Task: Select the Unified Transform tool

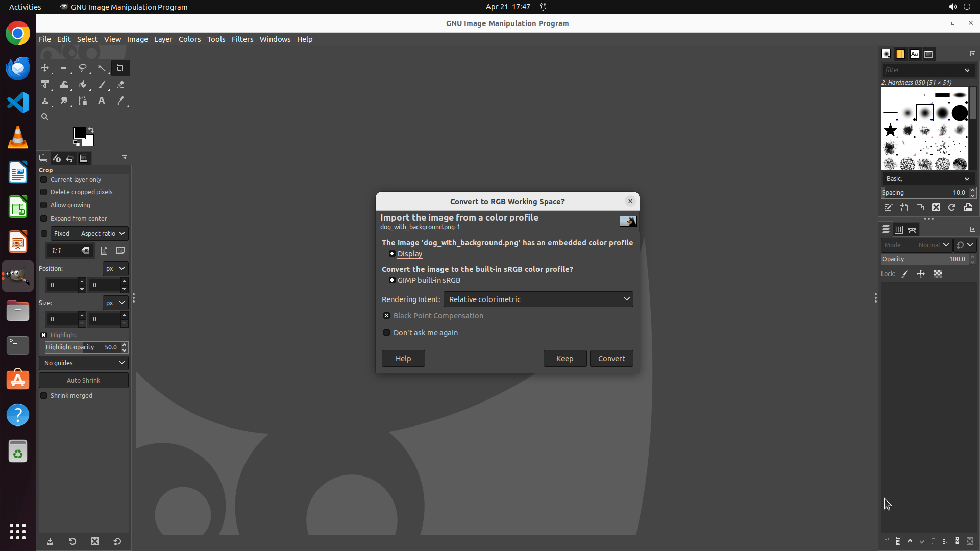Action: tap(45, 84)
